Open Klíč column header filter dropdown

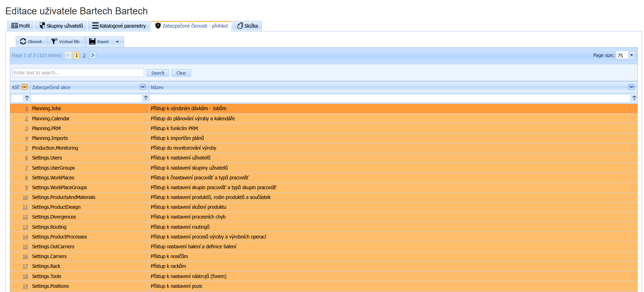(x=24, y=87)
